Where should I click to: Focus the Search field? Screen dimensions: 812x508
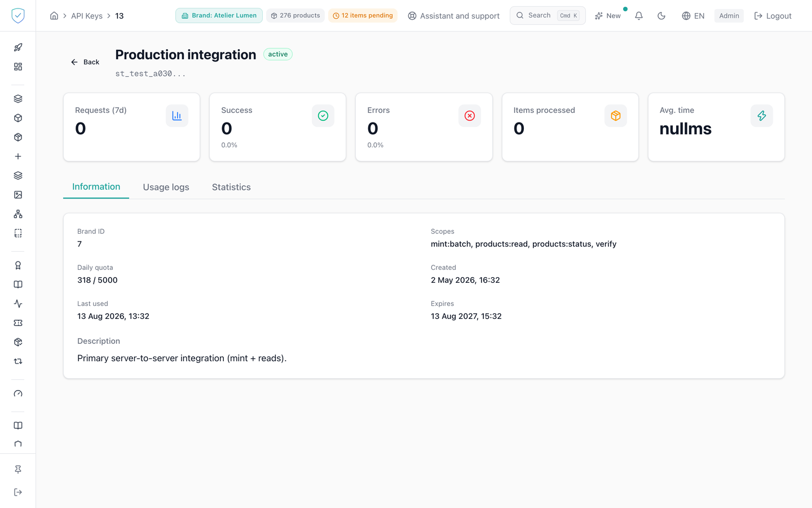tap(548, 16)
